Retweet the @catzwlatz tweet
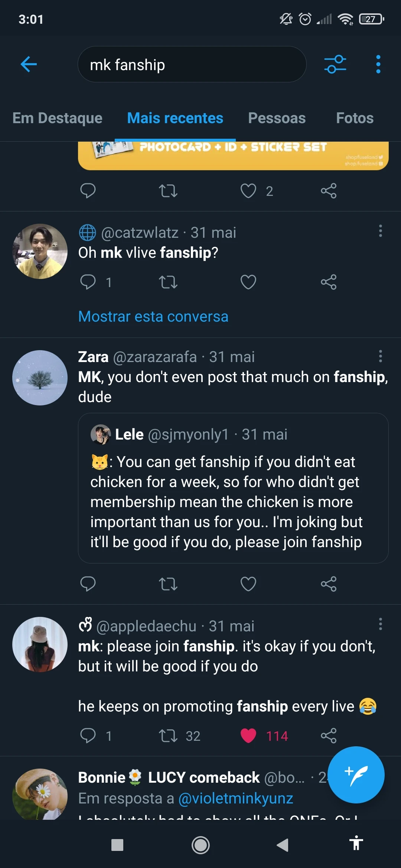 click(168, 282)
